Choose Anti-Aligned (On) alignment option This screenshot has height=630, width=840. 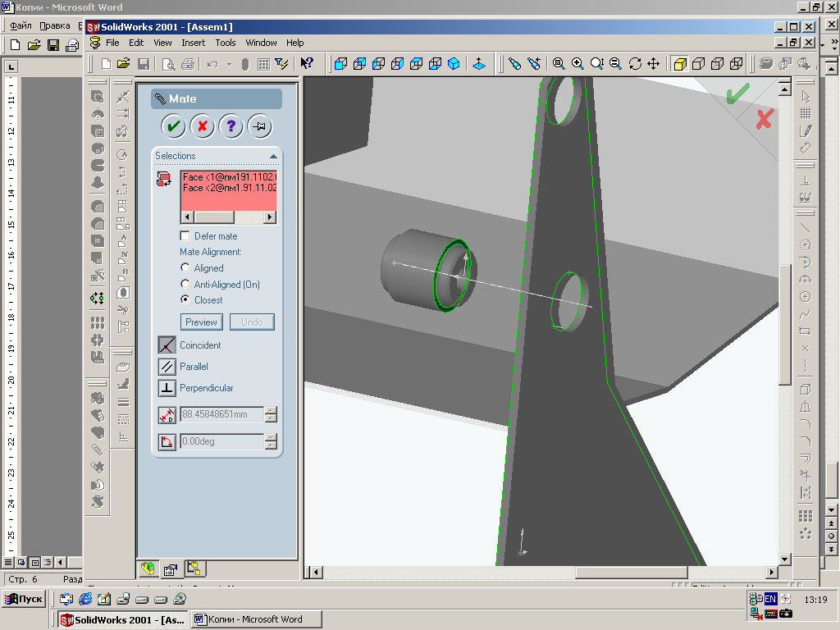tap(185, 285)
